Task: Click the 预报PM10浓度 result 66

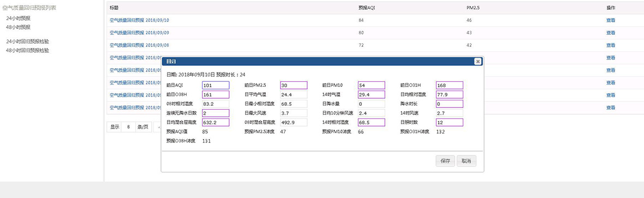Action: click(x=361, y=132)
